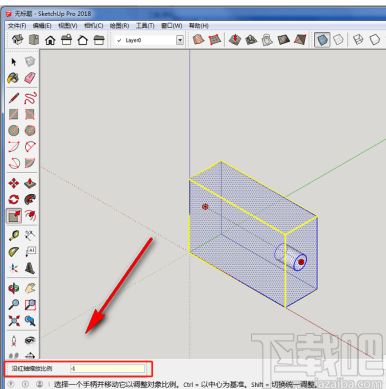Select the 3 Point Arc tool
The image size is (386, 389).
(x=14, y=163)
